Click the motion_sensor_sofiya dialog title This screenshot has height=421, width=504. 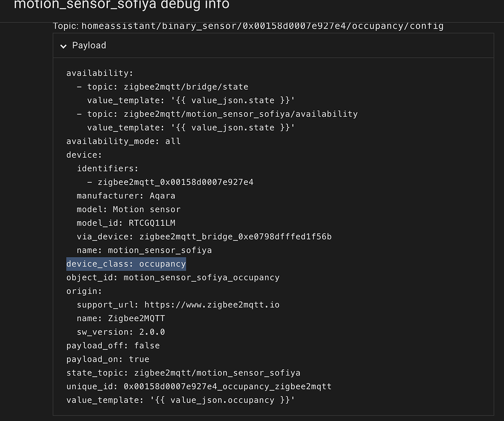pos(121,6)
